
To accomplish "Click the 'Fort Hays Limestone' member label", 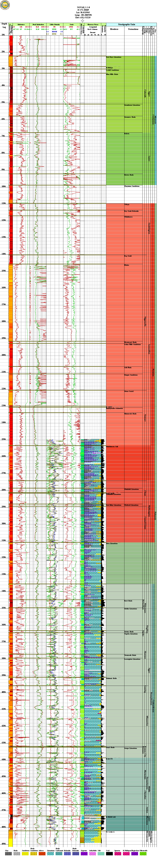I will tap(113, 57).
